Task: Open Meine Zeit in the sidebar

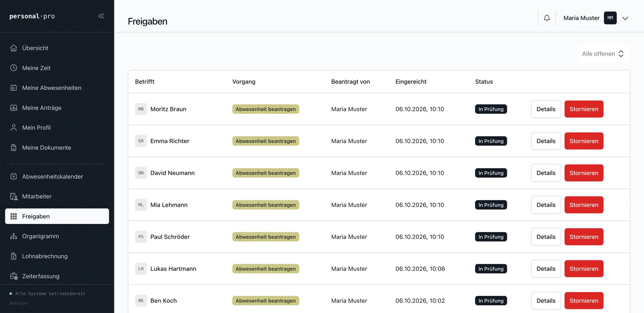Action: click(57, 68)
